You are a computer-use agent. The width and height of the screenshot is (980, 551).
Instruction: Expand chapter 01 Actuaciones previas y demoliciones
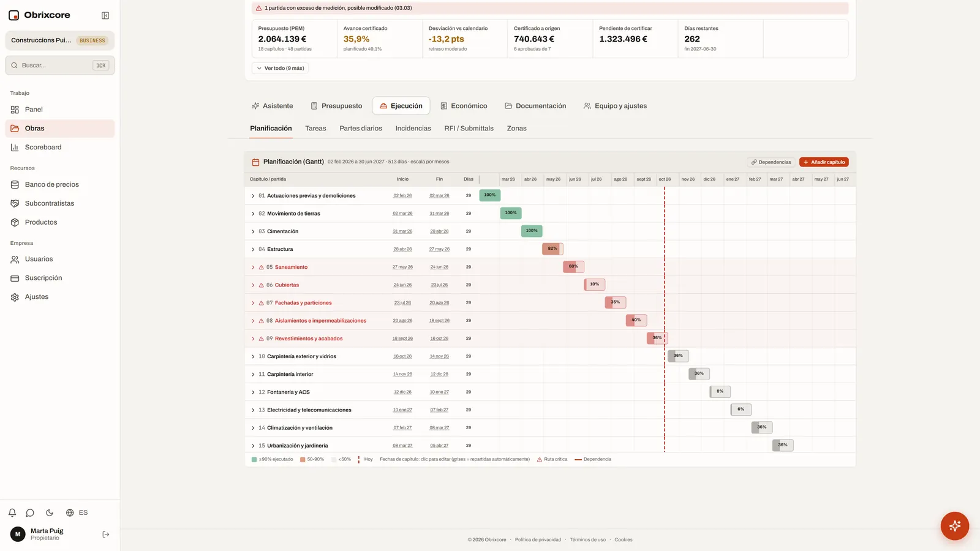tap(253, 196)
